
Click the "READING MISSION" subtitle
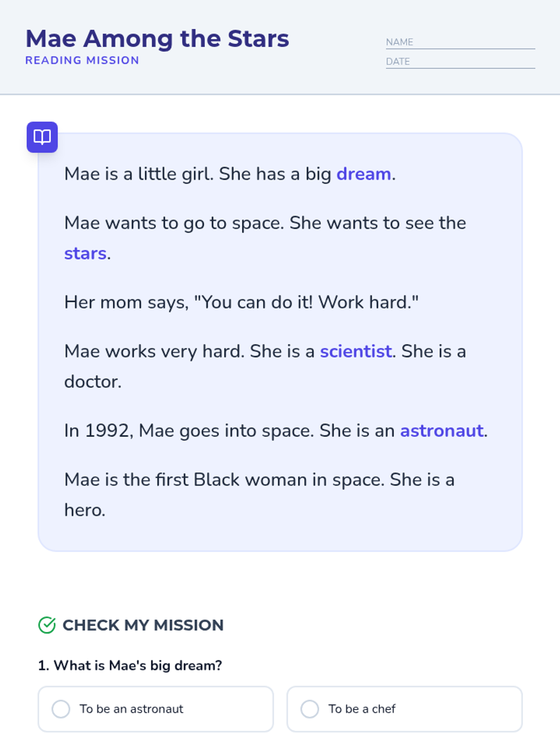82,61
